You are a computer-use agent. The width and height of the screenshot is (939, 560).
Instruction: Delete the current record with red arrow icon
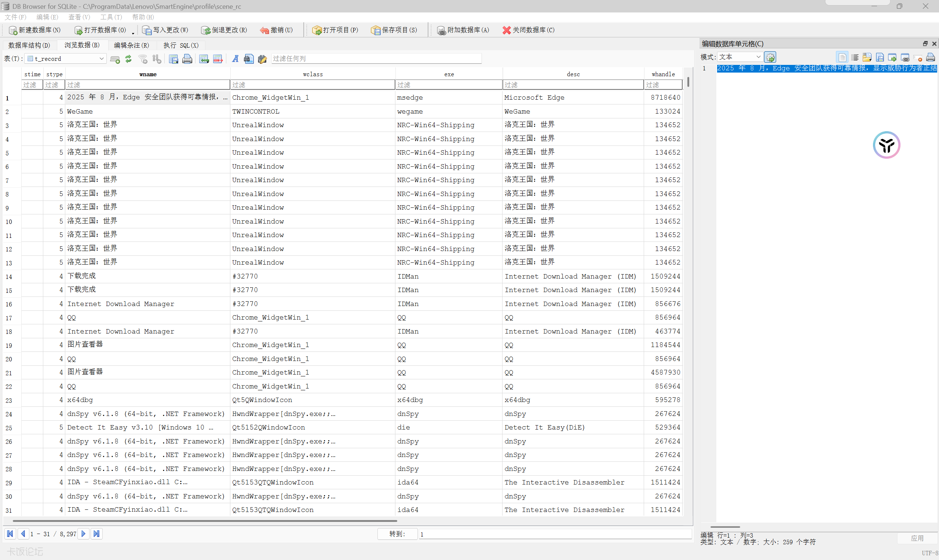(x=218, y=59)
